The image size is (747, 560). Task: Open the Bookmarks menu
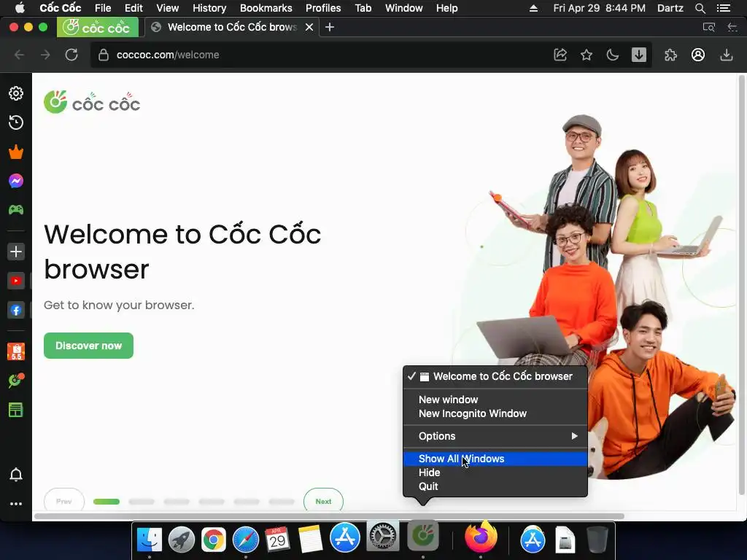(x=266, y=8)
